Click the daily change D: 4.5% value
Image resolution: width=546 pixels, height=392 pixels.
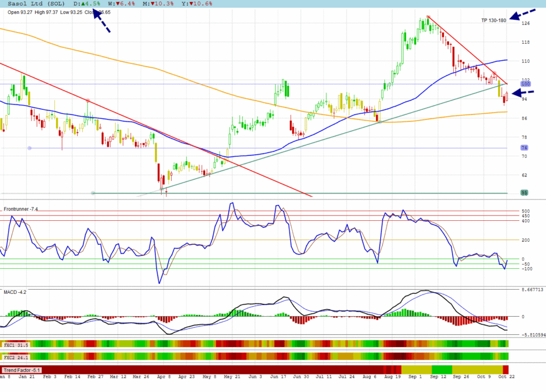[87, 4]
